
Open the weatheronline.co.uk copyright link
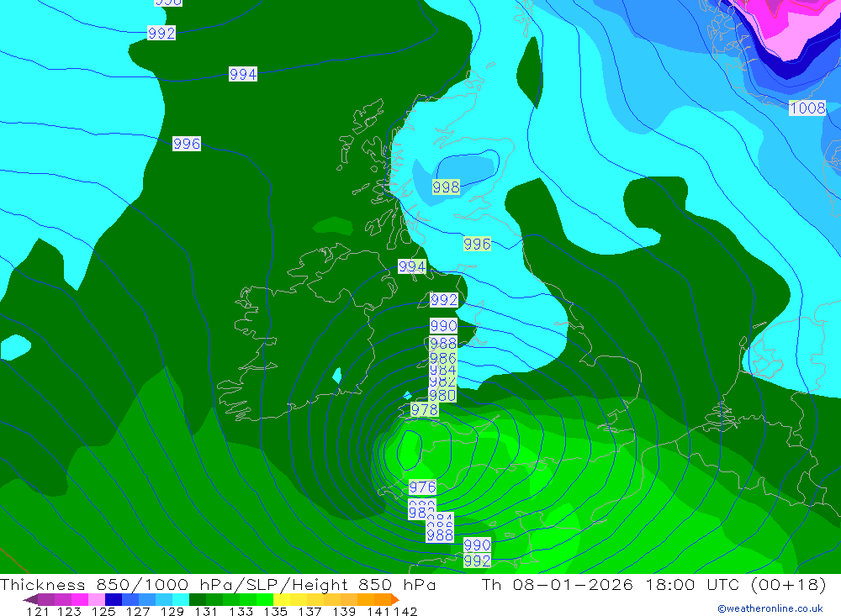pyautogui.click(x=770, y=608)
